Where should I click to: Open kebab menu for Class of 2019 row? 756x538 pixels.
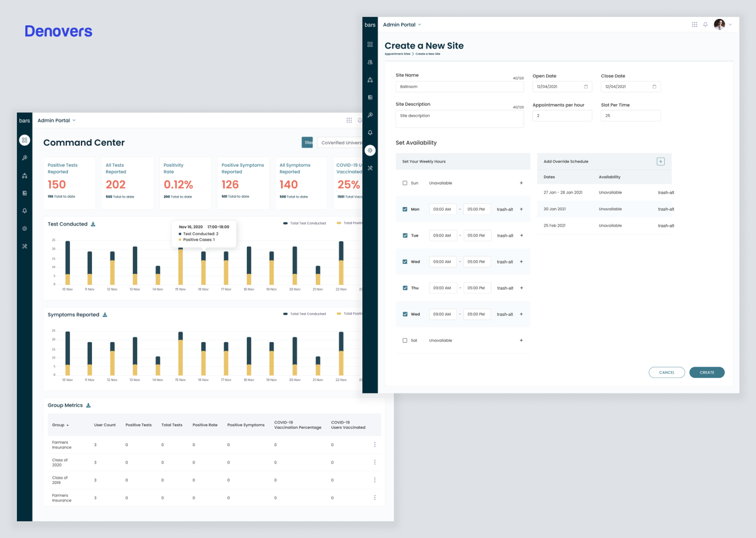tap(375, 480)
